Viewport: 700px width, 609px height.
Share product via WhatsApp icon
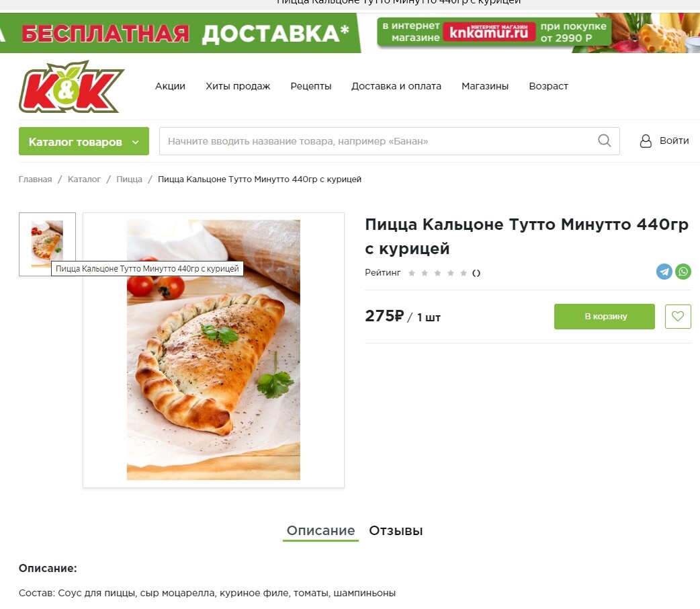click(683, 272)
